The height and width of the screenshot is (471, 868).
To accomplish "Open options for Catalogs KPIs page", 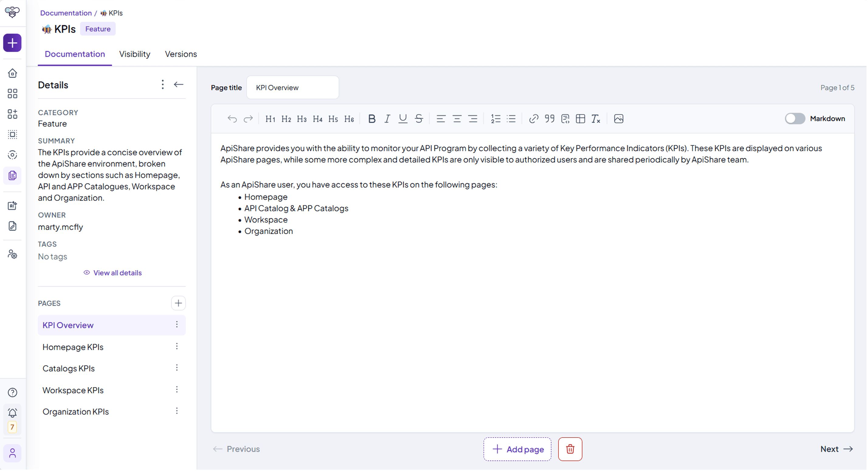I will 177,368.
